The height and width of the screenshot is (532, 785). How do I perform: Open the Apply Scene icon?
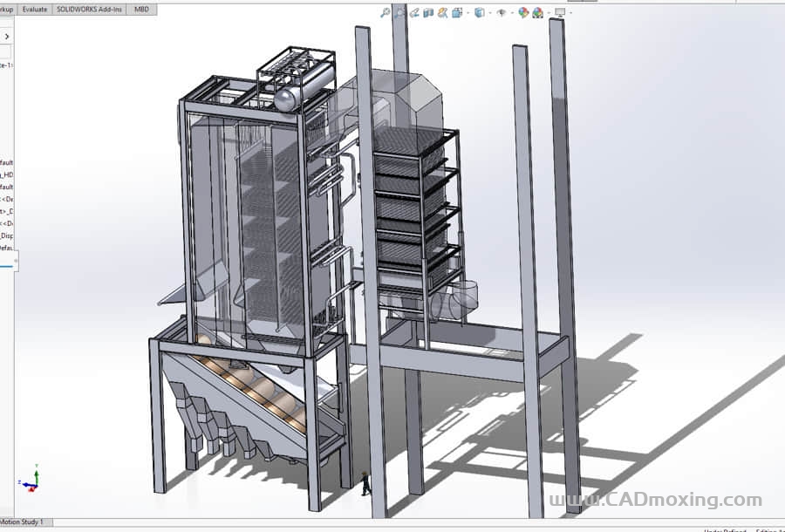point(537,12)
